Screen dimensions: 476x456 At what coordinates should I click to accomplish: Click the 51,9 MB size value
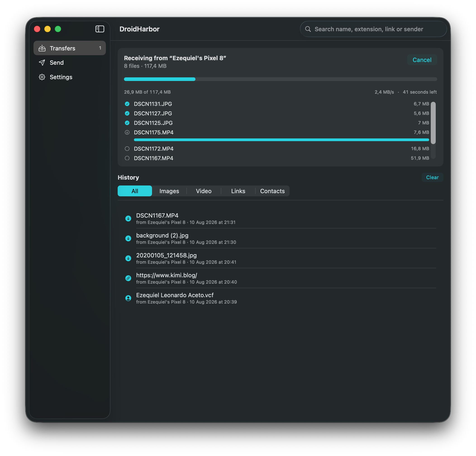tap(420, 158)
